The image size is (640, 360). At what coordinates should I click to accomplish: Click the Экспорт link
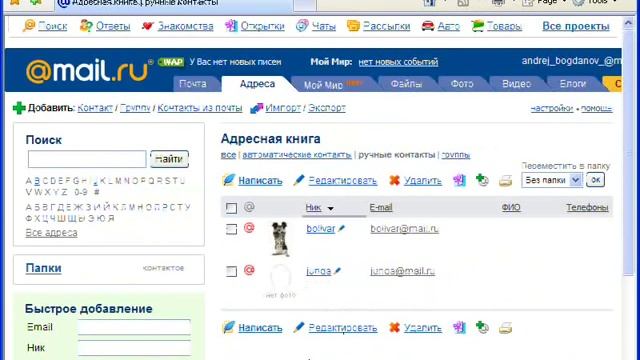[x=327, y=108]
